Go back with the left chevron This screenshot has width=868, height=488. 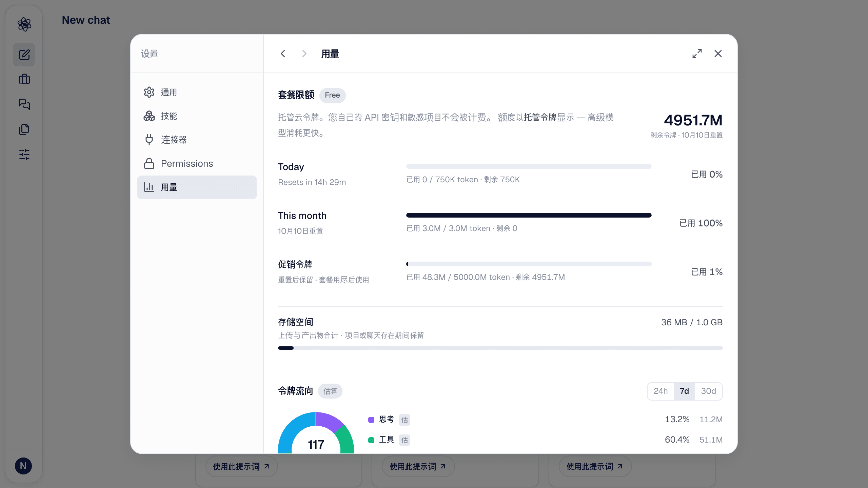click(x=283, y=54)
